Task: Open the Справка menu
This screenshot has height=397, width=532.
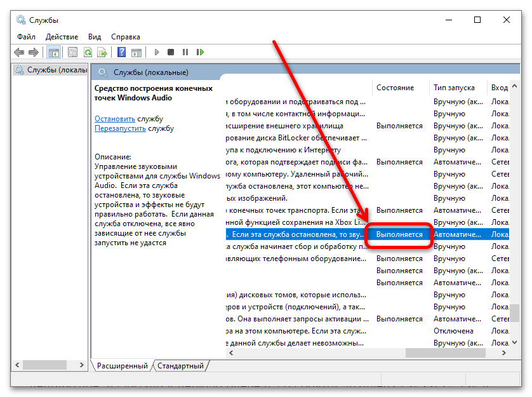Action: click(x=126, y=37)
